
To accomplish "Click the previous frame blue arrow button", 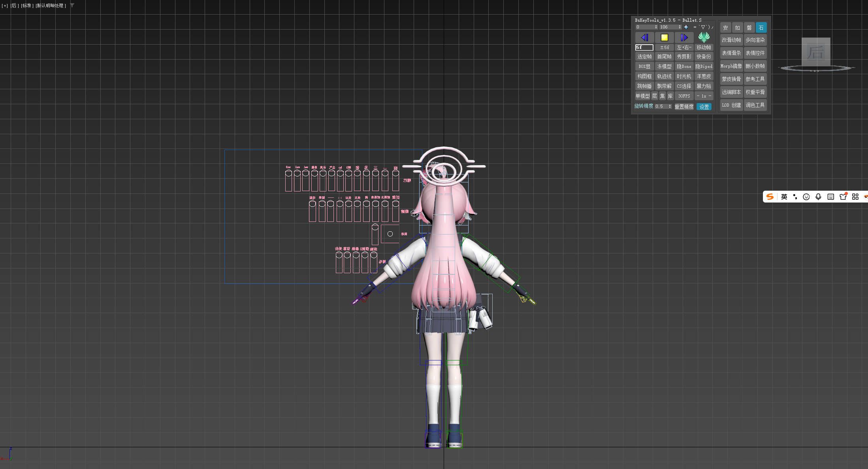I will (x=644, y=38).
